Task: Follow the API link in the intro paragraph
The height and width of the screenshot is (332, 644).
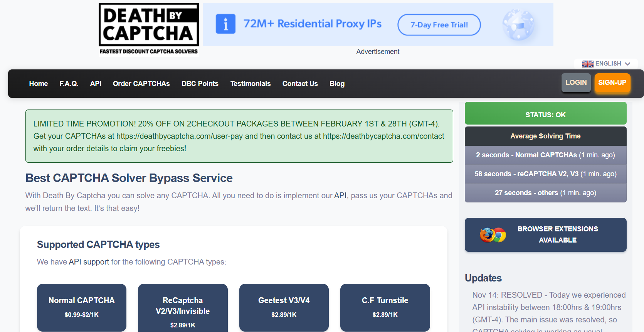Action: click(340, 195)
